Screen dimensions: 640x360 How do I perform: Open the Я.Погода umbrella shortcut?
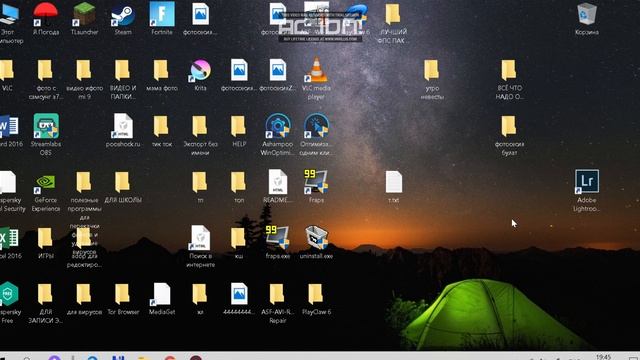[x=45, y=15]
